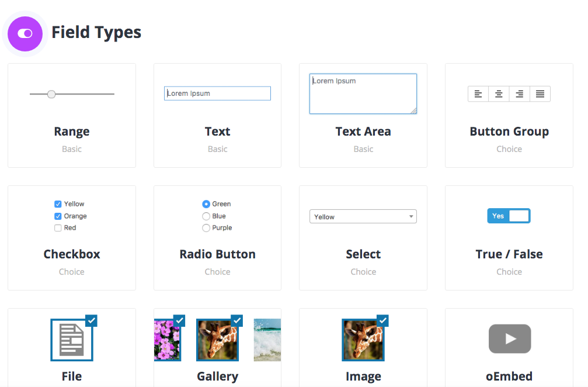Click the Range card title

point(72,132)
